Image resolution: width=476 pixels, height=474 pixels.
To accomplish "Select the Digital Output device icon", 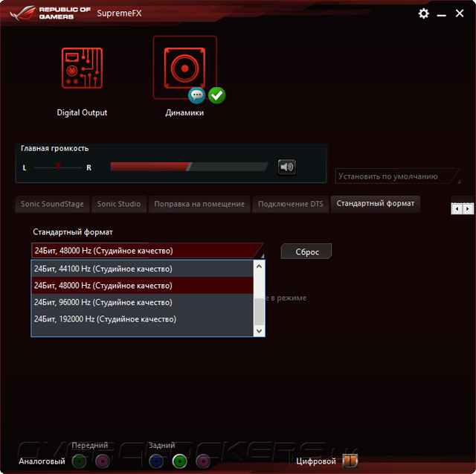I will click(82, 68).
